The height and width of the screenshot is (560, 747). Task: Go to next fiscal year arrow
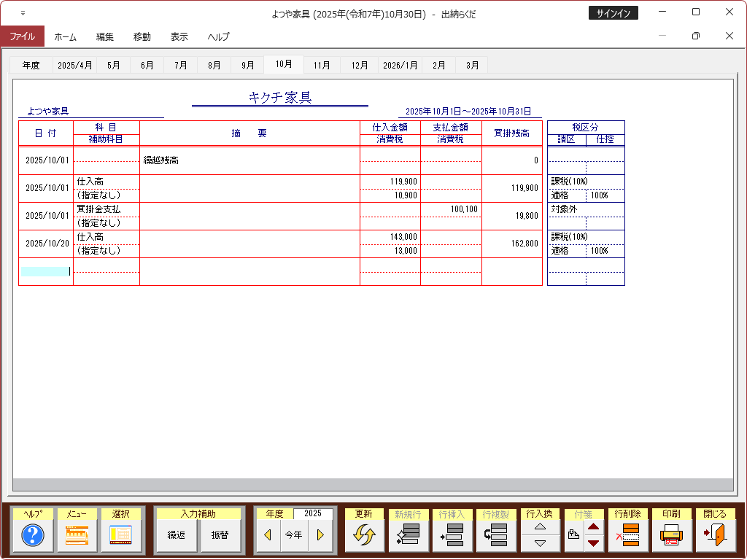click(x=320, y=535)
